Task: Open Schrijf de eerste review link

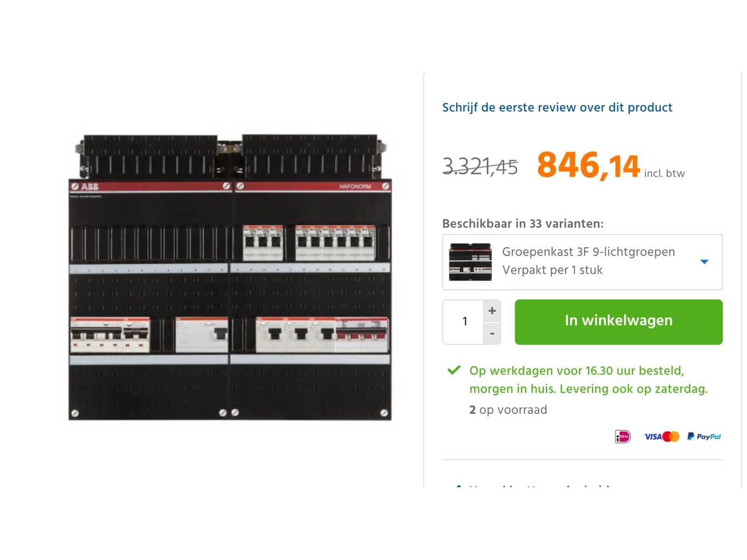Action: [x=557, y=107]
